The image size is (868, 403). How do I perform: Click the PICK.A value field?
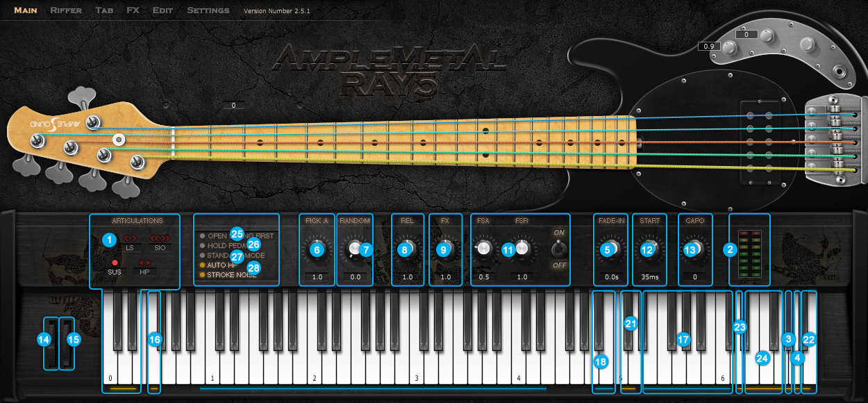(317, 277)
